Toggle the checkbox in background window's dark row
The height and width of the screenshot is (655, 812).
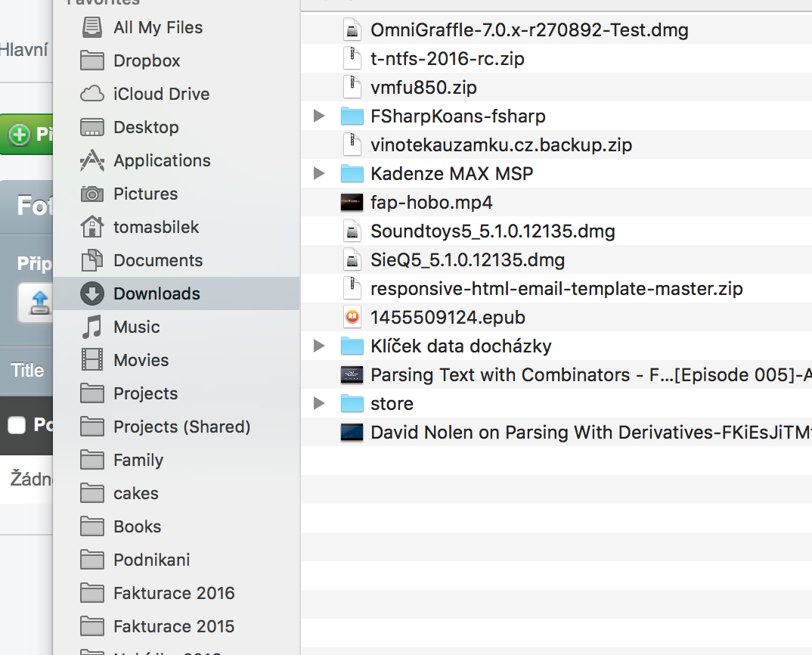(17, 425)
